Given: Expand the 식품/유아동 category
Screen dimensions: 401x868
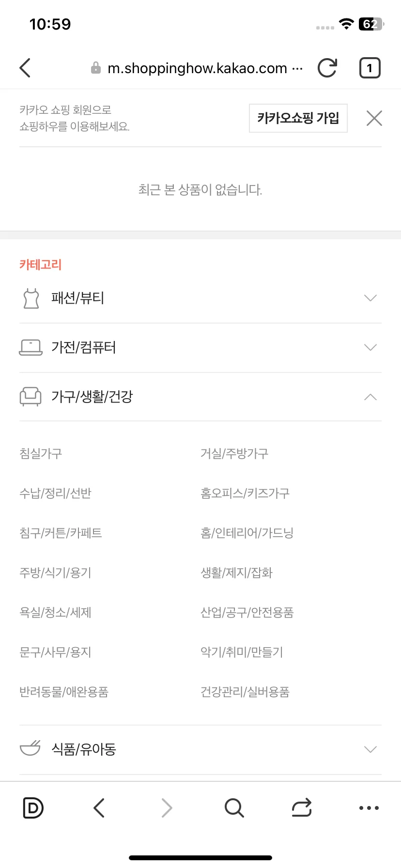Looking at the screenshot, I should pos(200,749).
